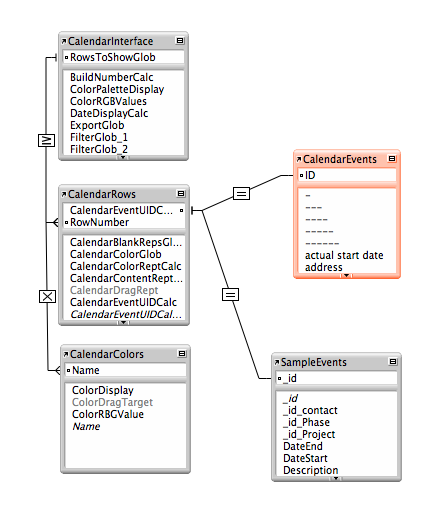Image resolution: width=421 pixels, height=520 pixels.
Task: Click the arrow icon beside CalendarInterface title
Action: (x=64, y=41)
